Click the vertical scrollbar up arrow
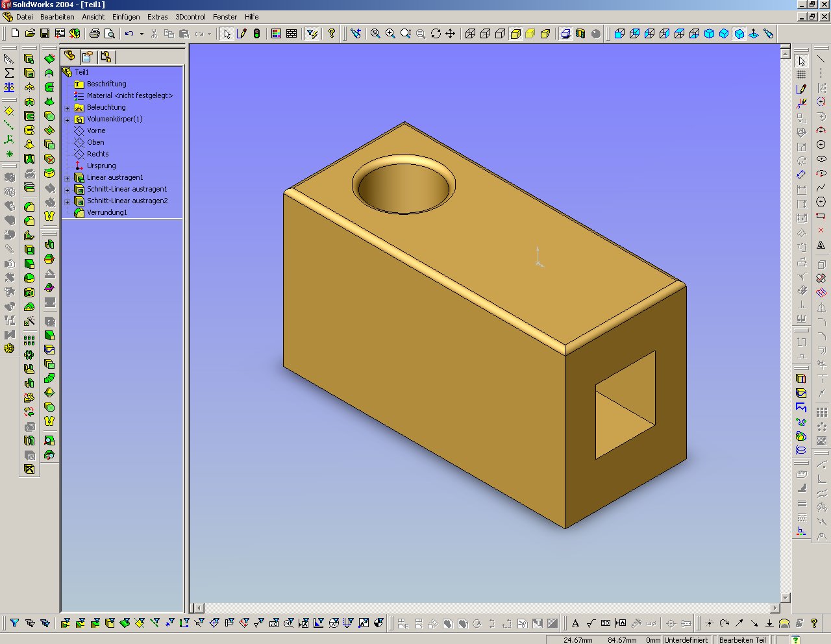Viewport: 831px width, 644px height. (x=786, y=54)
